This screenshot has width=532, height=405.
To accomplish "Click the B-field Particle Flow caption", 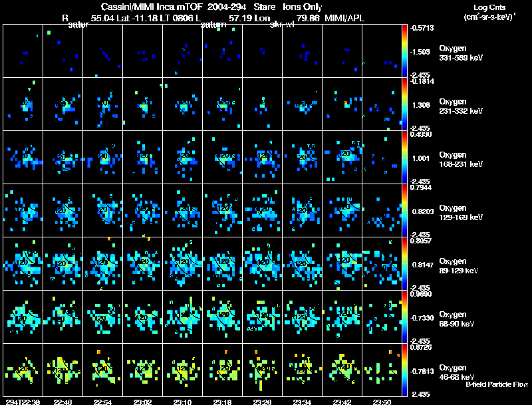I will coord(497,384).
